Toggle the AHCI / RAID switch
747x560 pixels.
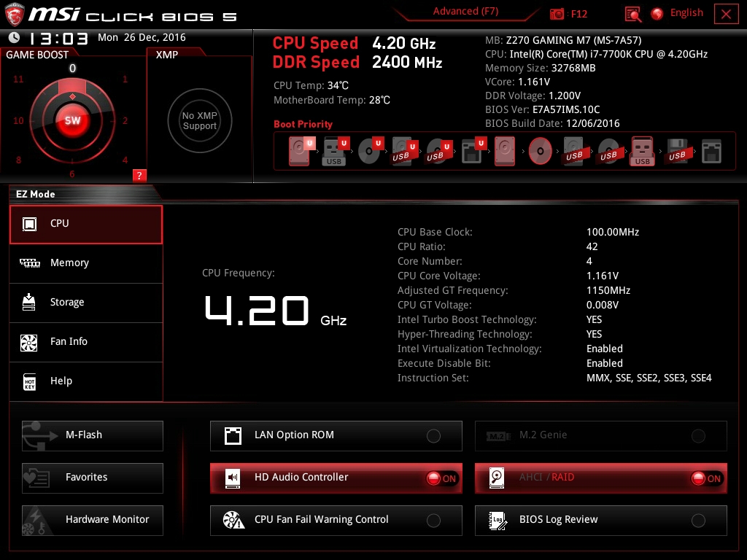(x=706, y=478)
